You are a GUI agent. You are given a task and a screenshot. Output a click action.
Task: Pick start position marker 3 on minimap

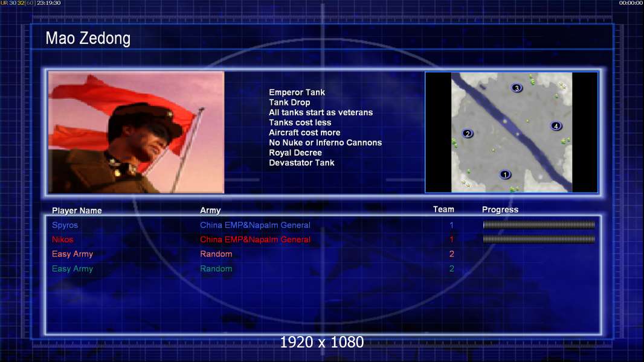517,88
